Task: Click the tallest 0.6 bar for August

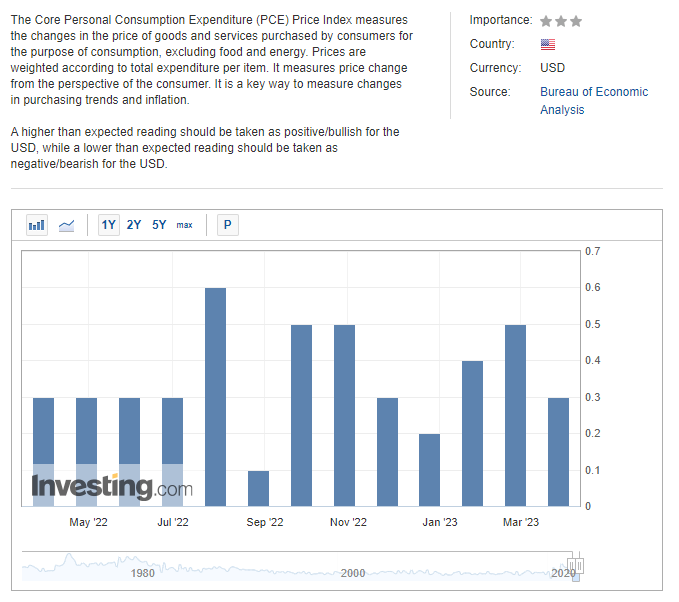Action: click(x=215, y=397)
